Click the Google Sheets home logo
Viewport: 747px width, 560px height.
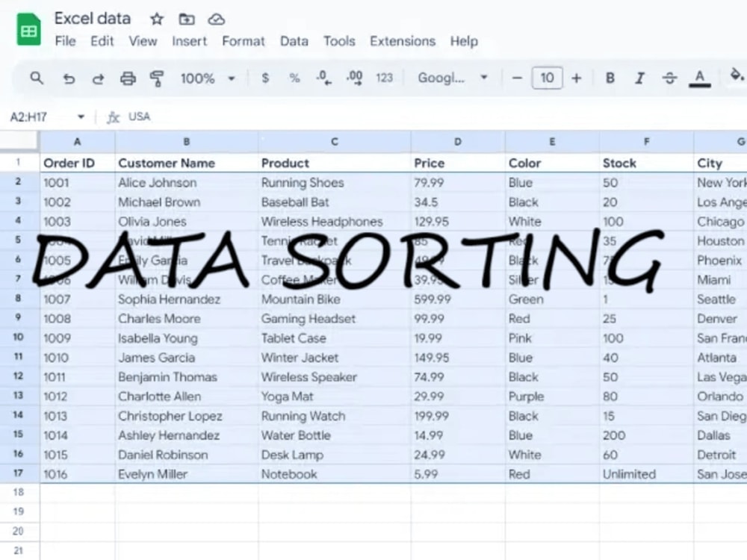(28, 30)
